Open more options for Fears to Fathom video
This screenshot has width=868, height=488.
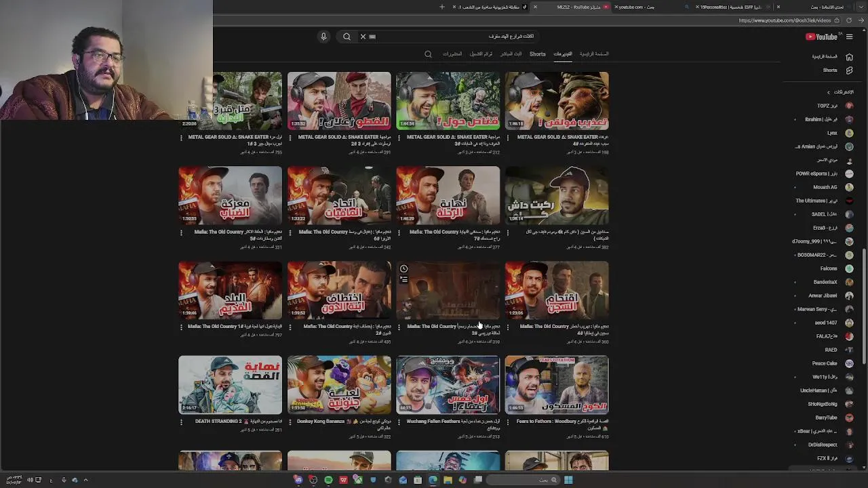508,422
